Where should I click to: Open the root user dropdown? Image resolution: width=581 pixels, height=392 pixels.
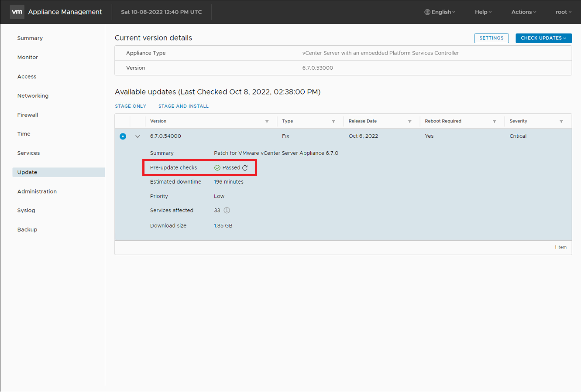pos(564,12)
